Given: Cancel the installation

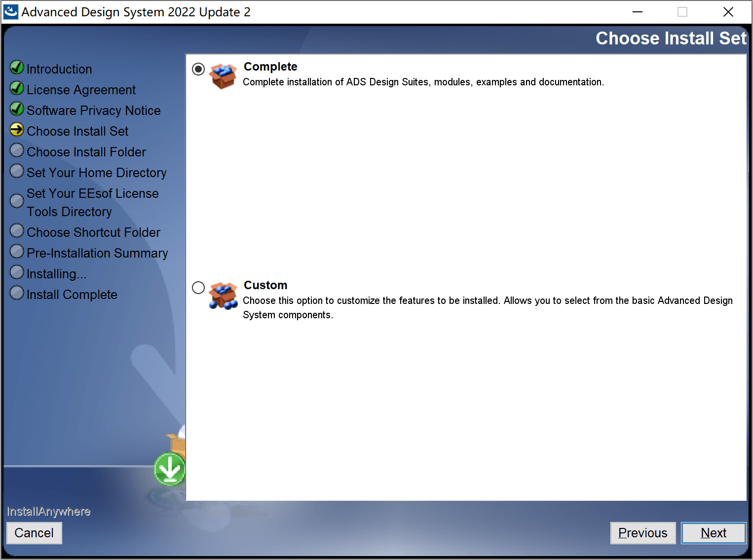Looking at the screenshot, I should pos(34,533).
